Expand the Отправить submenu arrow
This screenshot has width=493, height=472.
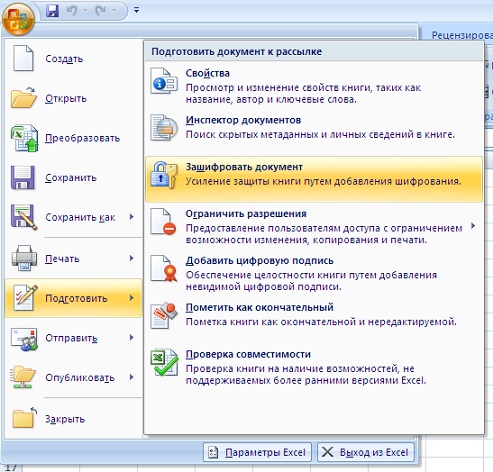(x=132, y=338)
